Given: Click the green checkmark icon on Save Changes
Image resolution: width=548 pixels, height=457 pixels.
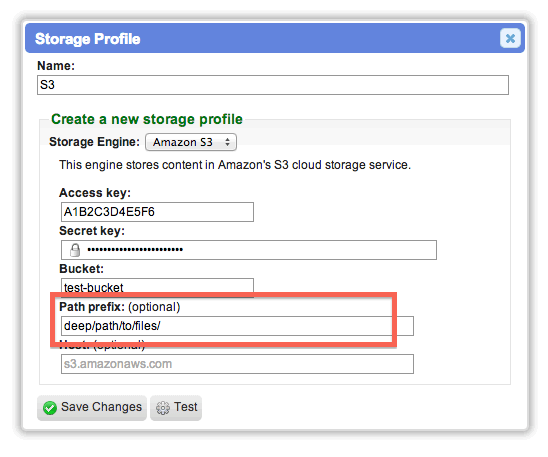Looking at the screenshot, I should point(50,408).
